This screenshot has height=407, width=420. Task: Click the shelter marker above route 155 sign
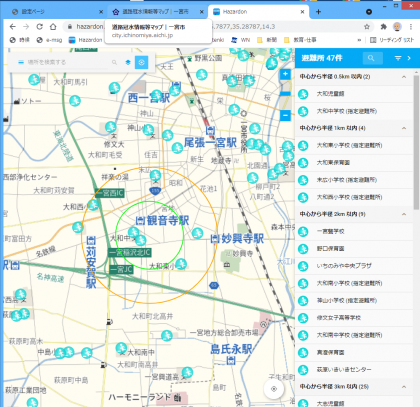point(155,175)
